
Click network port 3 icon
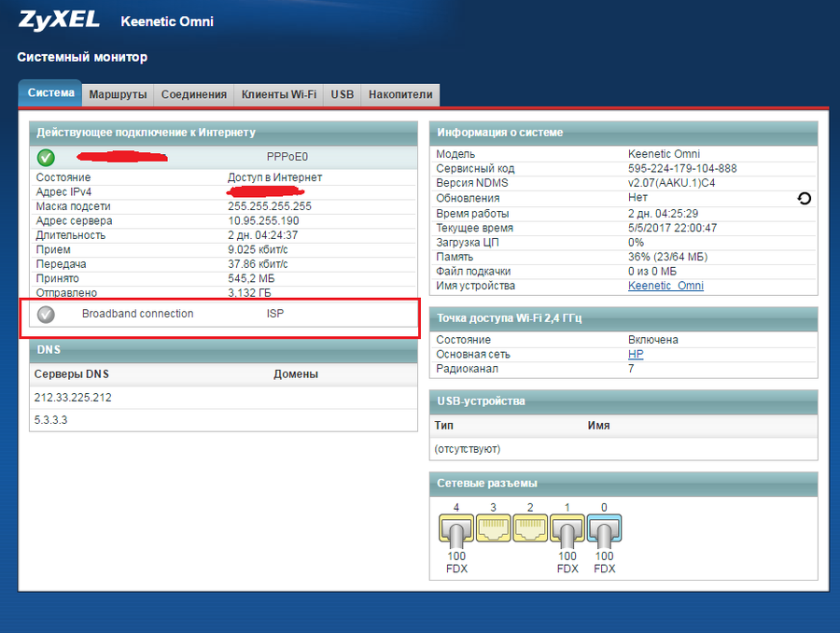pos(493,531)
